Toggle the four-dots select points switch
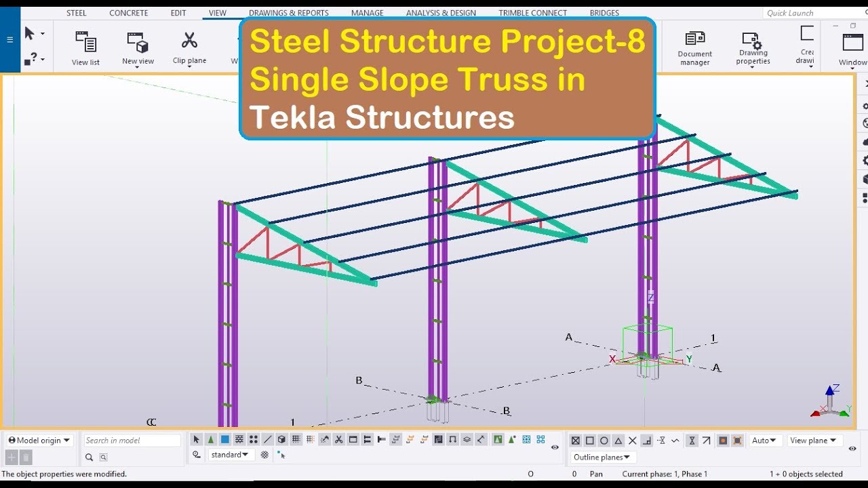Image resolution: width=868 pixels, height=488 pixels. click(254, 440)
